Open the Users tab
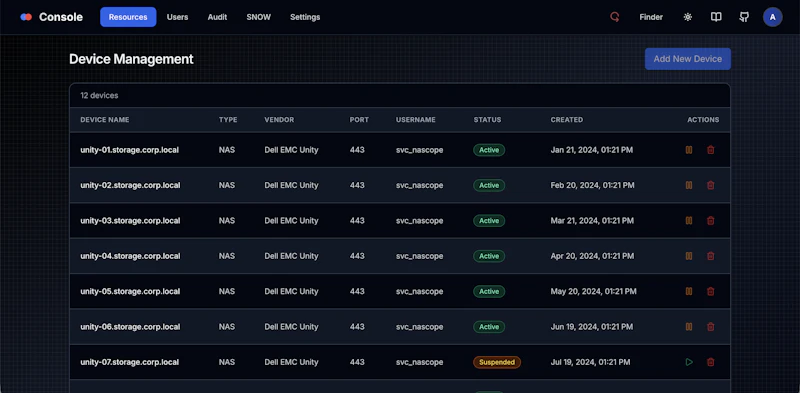This screenshot has width=800, height=393. coord(178,17)
